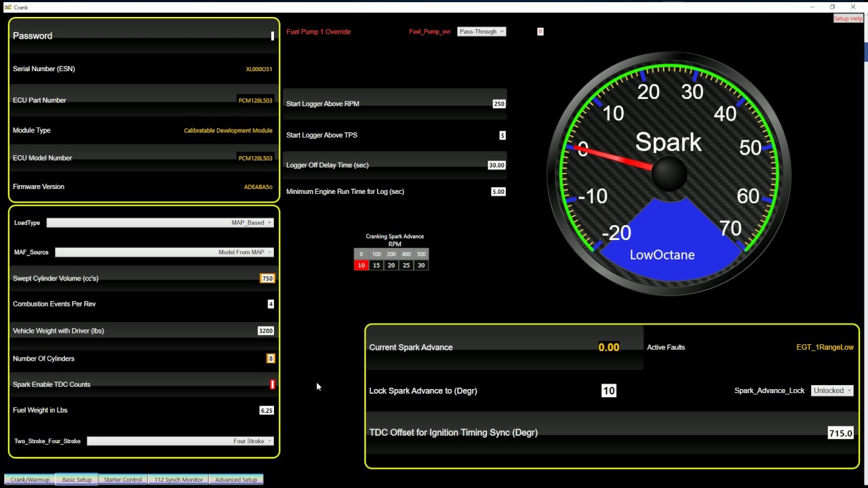Click the Setup Help button
This screenshot has height=488, width=868.
(x=848, y=19)
